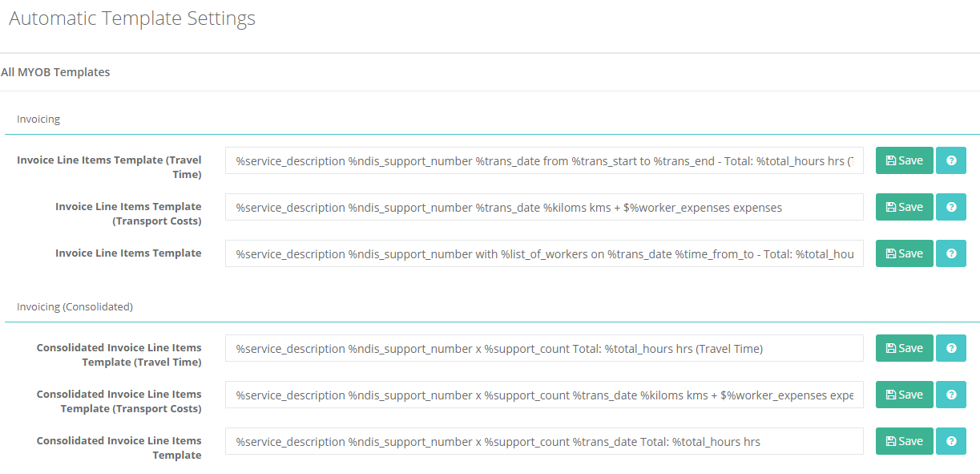
Task: Edit the Travel Time invoice template text field
Action: (x=544, y=160)
